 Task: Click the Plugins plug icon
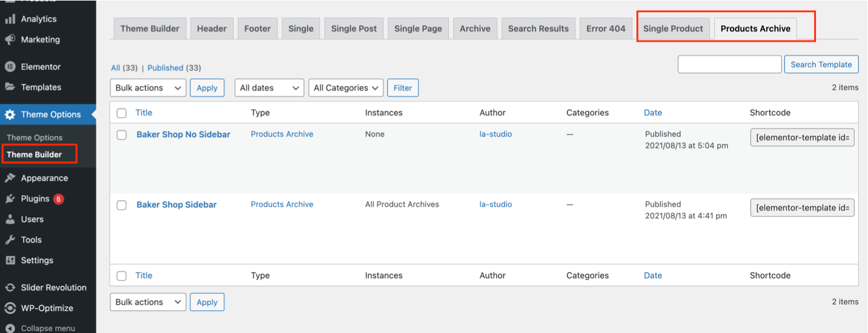coord(10,198)
